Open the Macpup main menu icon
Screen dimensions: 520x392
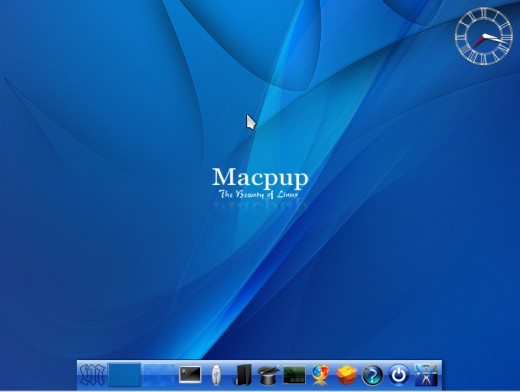point(93,375)
